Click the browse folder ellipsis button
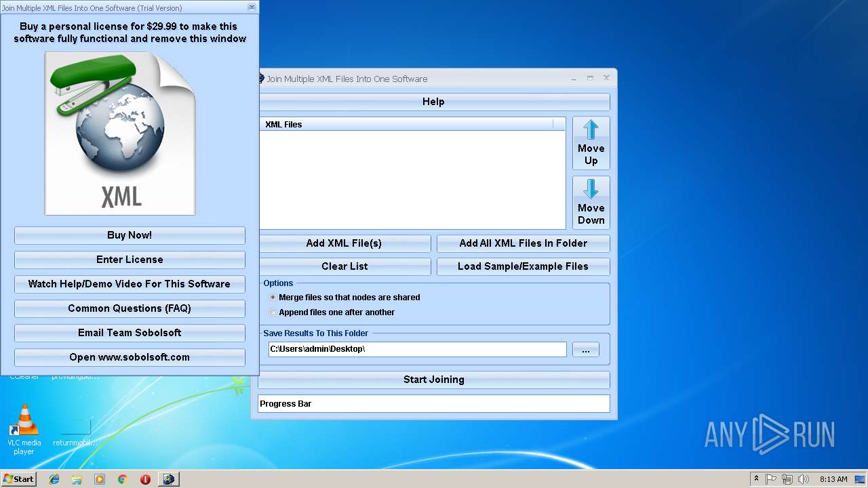Viewport: 868px width, 488px height. pos(586,350)
